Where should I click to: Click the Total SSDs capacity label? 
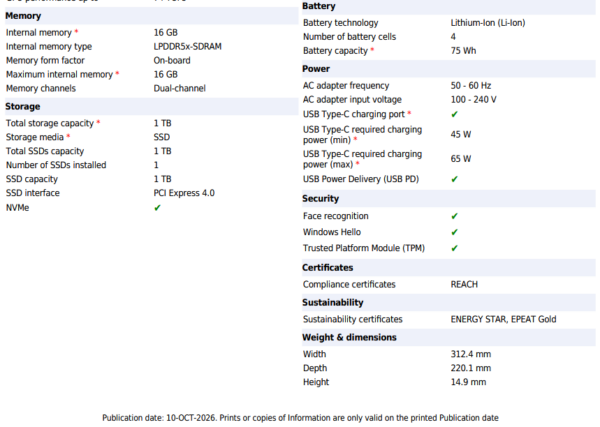point(45,151)
